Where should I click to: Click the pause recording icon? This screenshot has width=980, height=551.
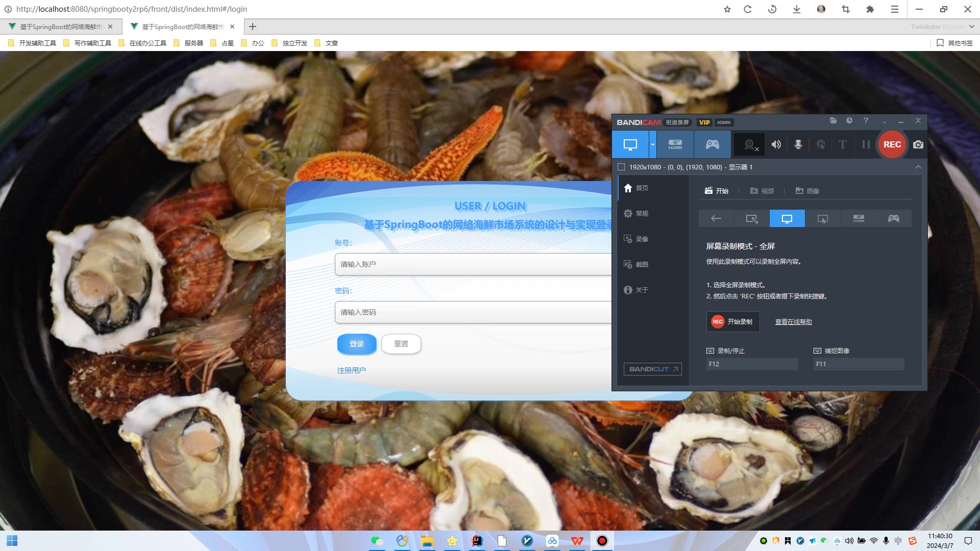pos(866,144)
